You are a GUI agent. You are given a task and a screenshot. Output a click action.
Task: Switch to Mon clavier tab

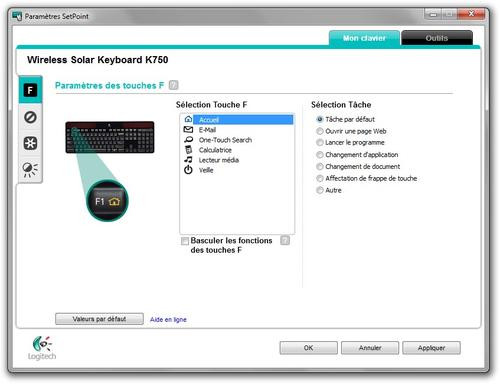pos(364,38)
